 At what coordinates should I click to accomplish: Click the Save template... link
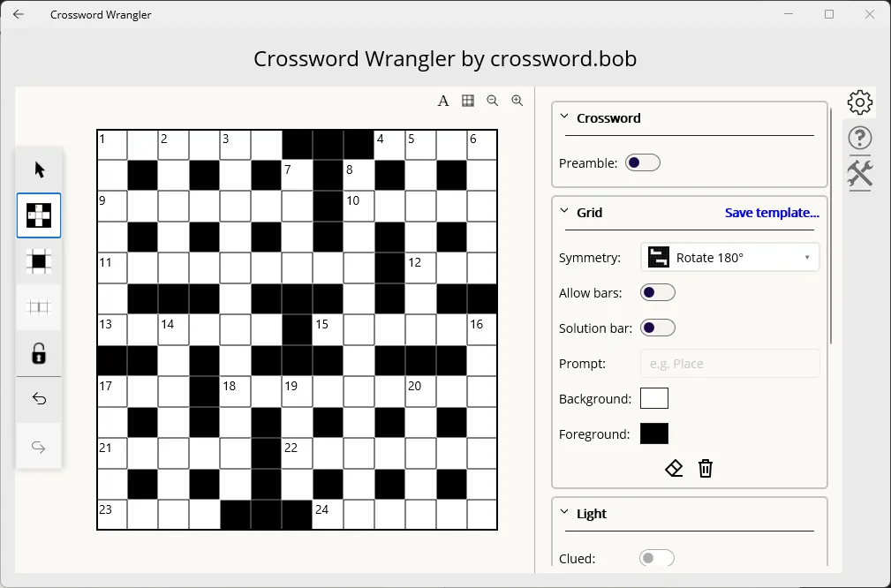tap(772, 213)
